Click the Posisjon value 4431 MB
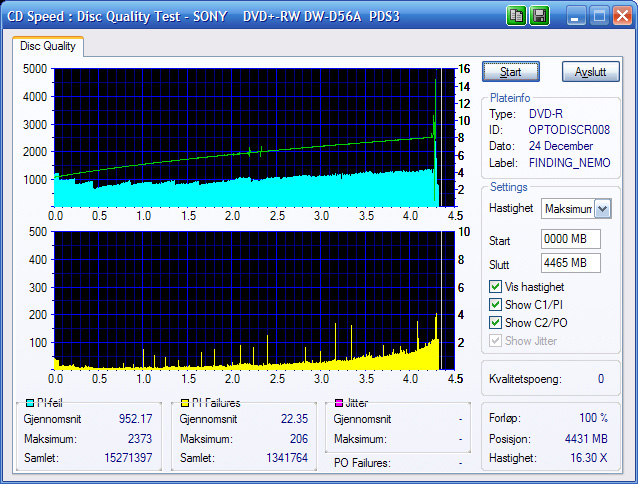638x484 pixels. (x=586, y=439)
